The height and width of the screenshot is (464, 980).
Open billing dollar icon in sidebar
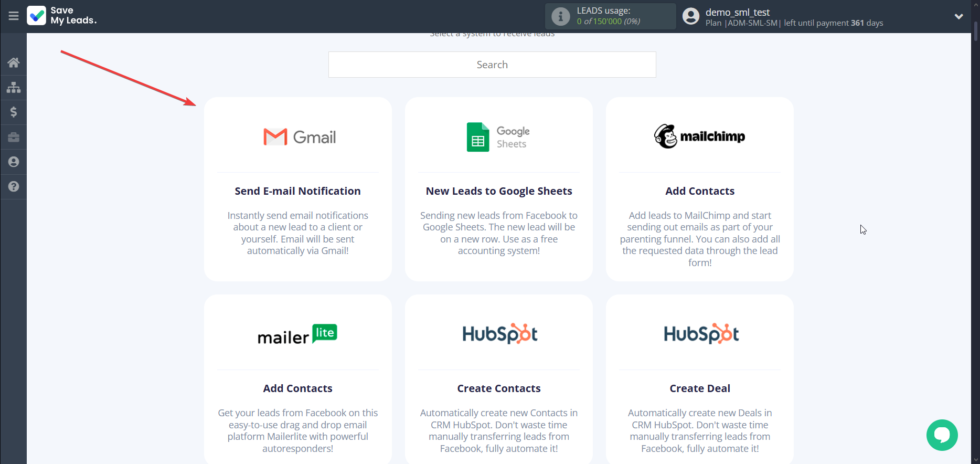14,112
